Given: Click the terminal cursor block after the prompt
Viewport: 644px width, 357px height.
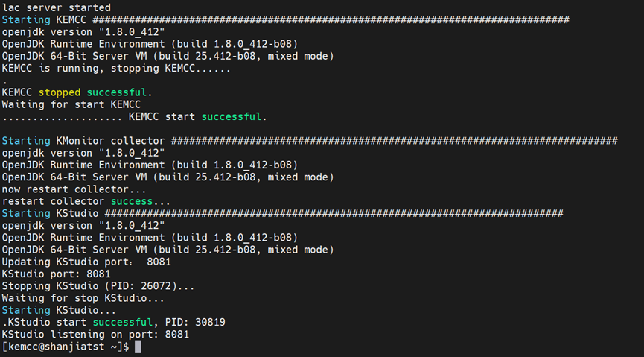Looking at the screenshot, I should (x=138, y=347).
